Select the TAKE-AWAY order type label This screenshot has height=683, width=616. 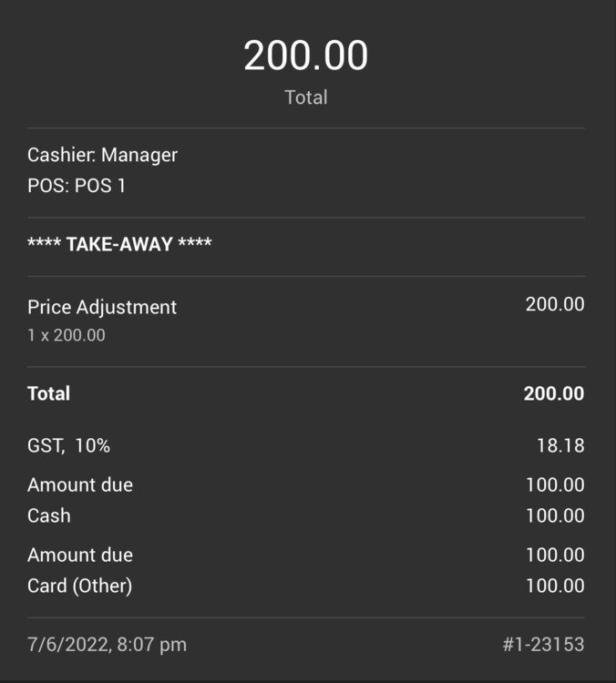pyautogui.click(x=119, y=244)
